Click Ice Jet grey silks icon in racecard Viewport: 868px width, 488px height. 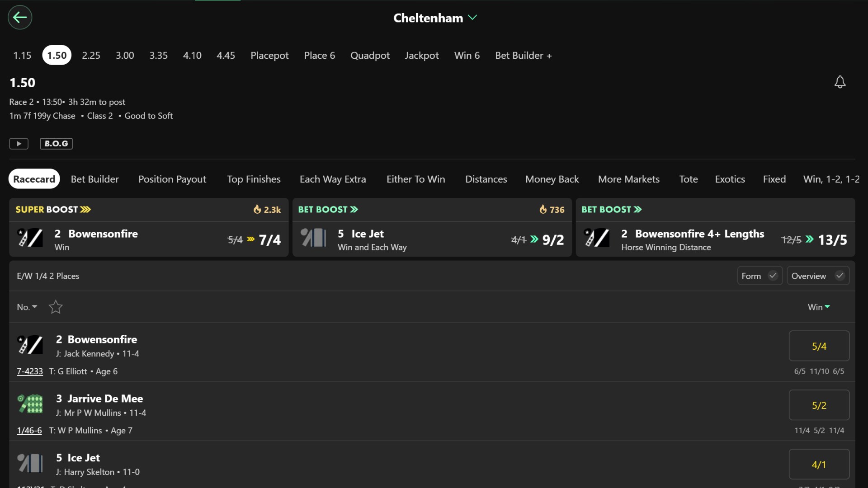coord(30,463)
